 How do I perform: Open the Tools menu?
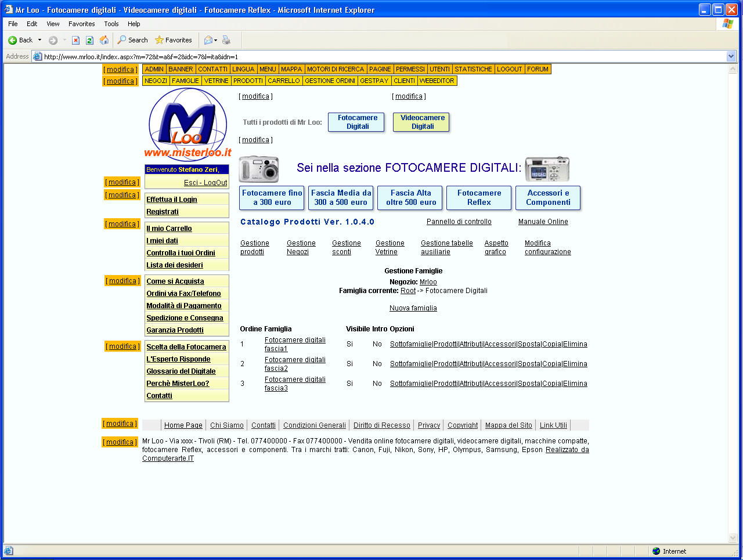pyautogui.click(x=111, y=24)
